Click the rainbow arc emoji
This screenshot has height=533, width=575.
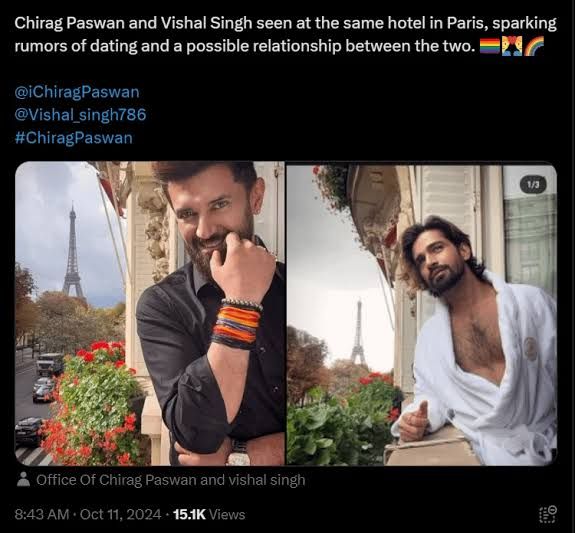(x=534, y=46)
